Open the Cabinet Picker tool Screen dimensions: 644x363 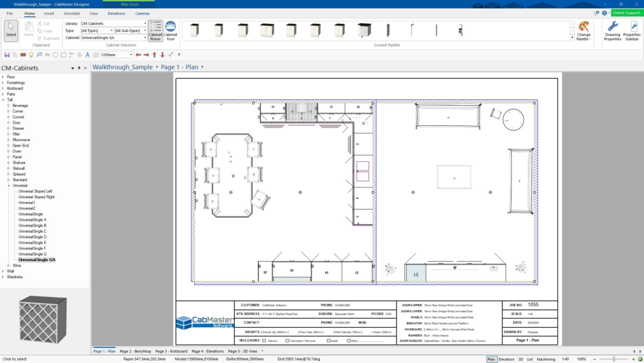point(155,30)
